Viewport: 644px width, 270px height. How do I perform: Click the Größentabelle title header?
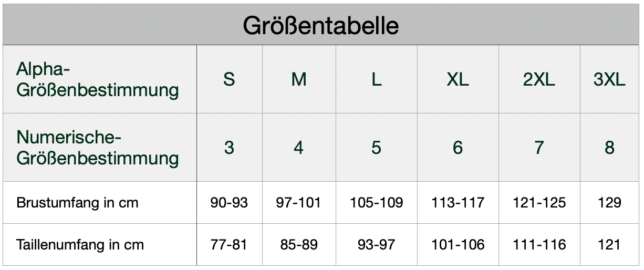click(321, 26)
